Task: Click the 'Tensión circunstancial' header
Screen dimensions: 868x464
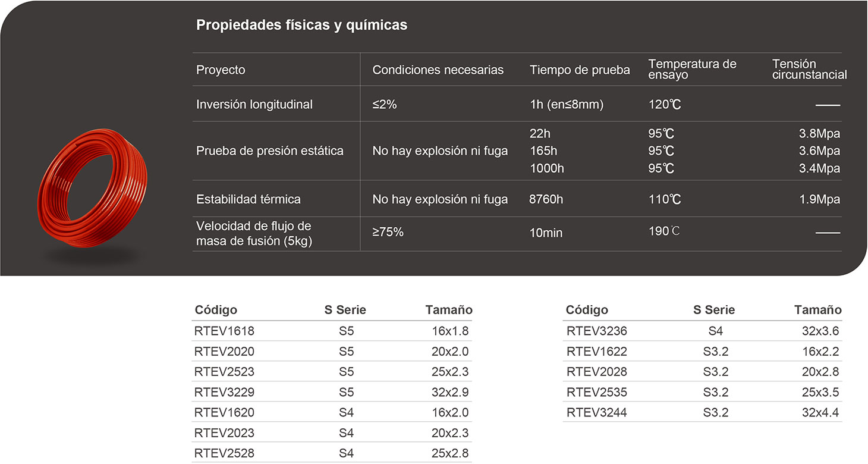Action: click(x=809, y=69)
